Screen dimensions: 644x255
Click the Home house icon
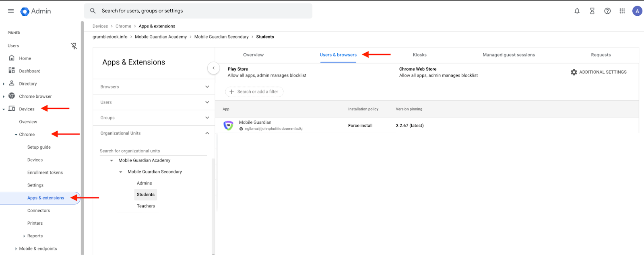(x=12, y=58)
